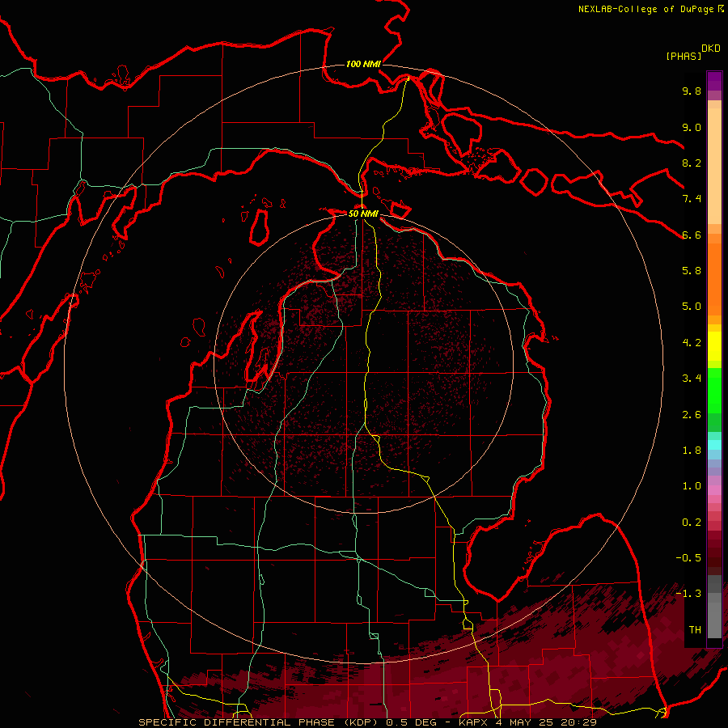Click the 5.8 legend scale value

tap(692, 271)
